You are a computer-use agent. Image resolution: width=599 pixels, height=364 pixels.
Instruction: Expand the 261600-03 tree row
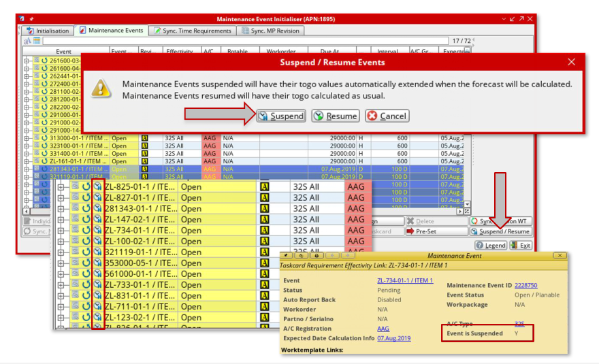tap(27, 61)
